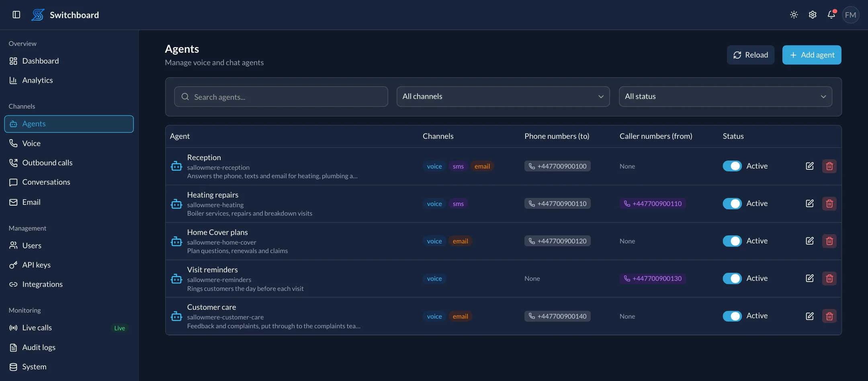Click the sms tag on Heating repairs
The width and height of the screenshot is (868, 381).
[x=458, y=204]
